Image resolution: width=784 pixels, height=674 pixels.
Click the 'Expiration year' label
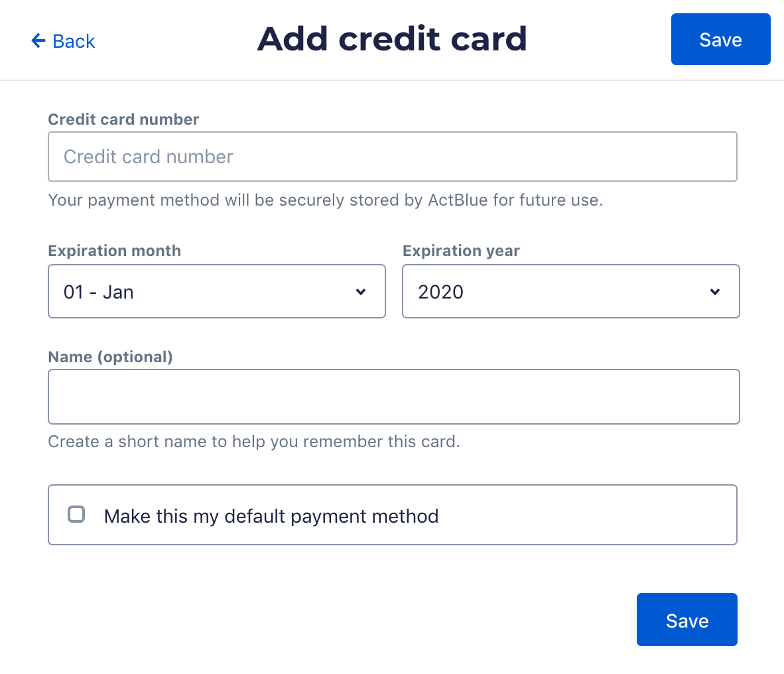(461, 251)
